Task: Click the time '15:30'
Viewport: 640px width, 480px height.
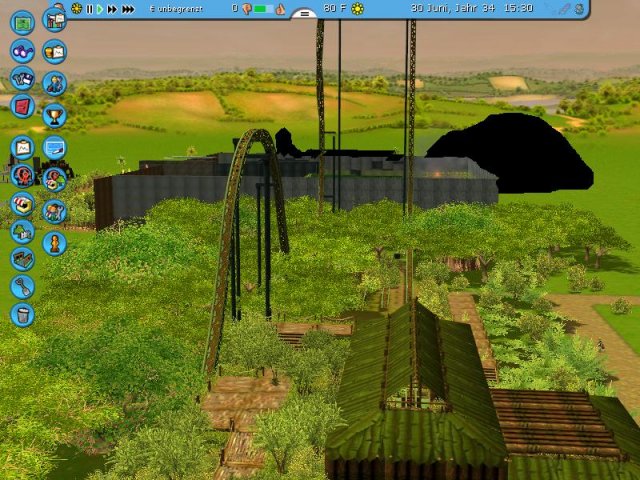Action: pyautogui.click(x=518, y=8)
